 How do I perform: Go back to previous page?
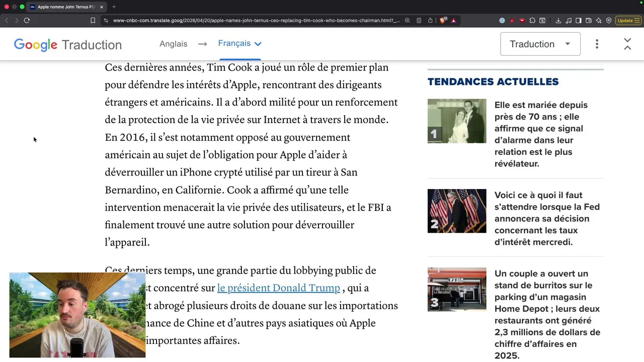tap(7, 21)
